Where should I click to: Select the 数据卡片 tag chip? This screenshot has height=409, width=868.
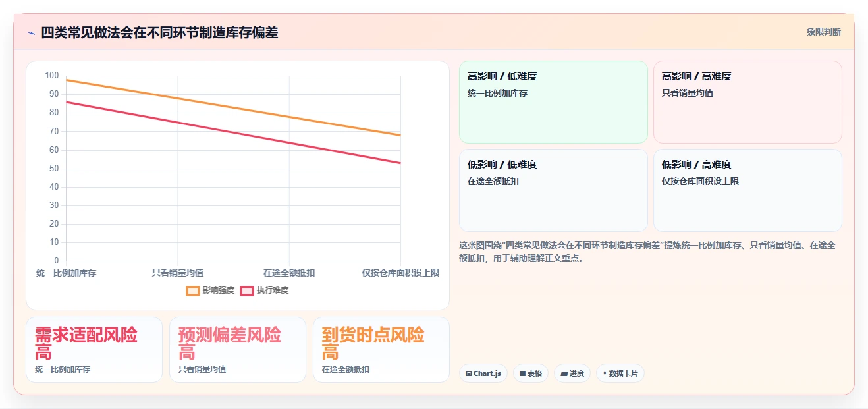[x=620, y=373]
